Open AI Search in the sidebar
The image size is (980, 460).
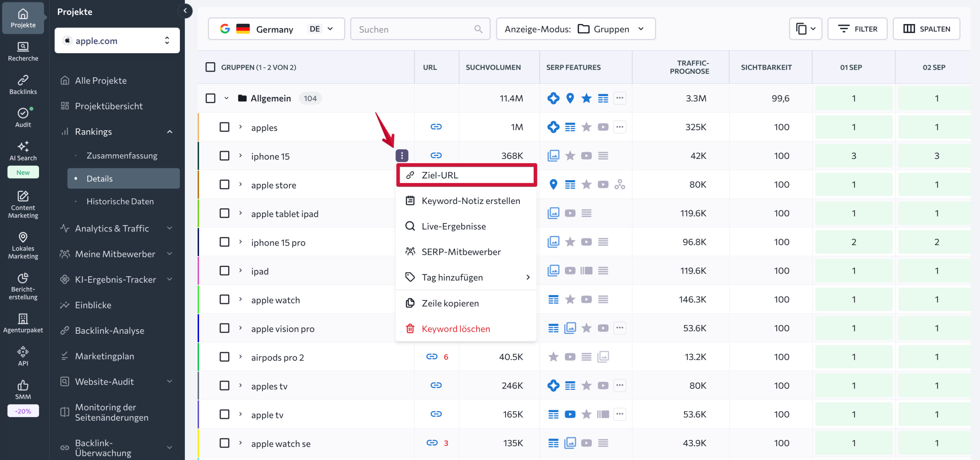click(x=23, y=152)
